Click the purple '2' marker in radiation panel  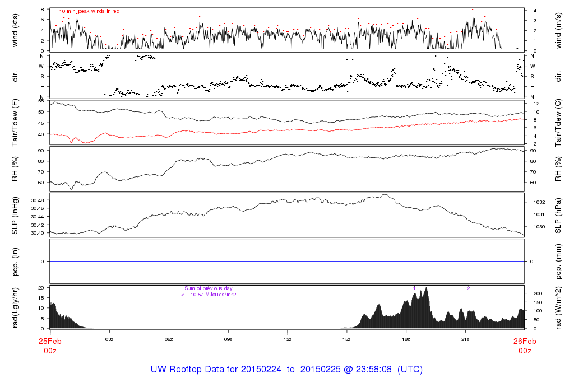468,288
